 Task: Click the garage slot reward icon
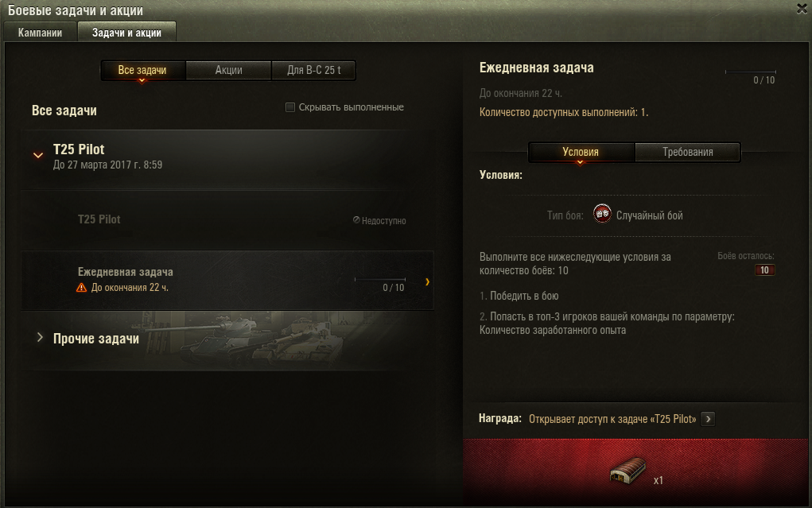point(627,470)
